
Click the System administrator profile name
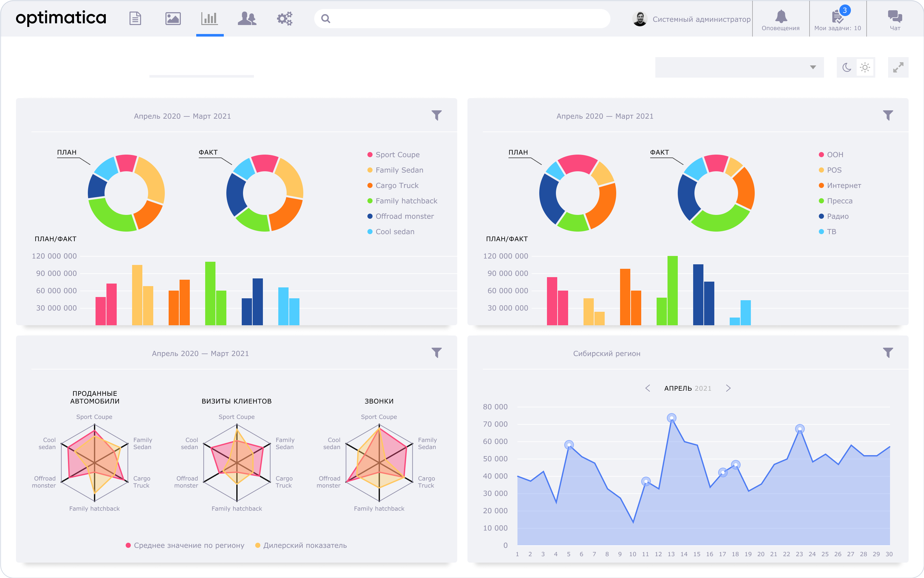701,19
